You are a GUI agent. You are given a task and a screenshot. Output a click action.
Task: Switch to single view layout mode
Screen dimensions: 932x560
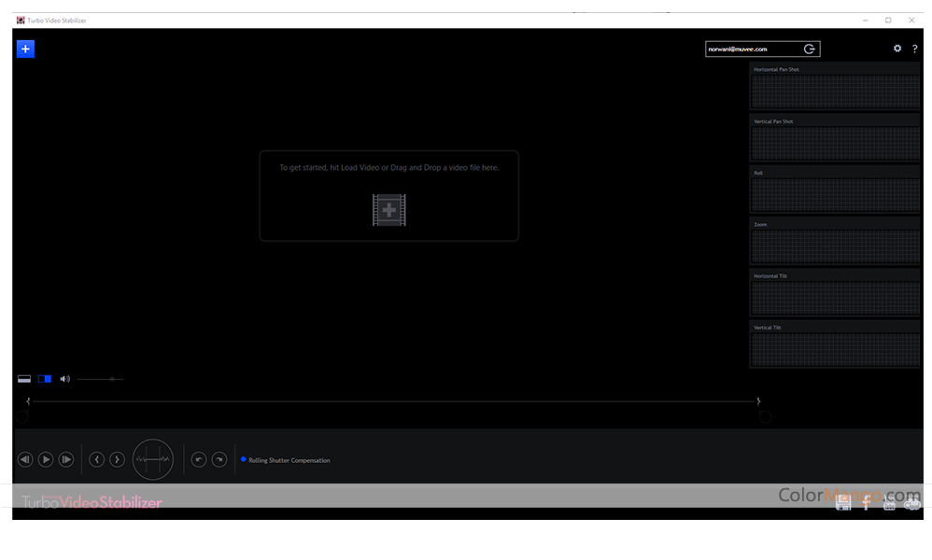point(24,379)
